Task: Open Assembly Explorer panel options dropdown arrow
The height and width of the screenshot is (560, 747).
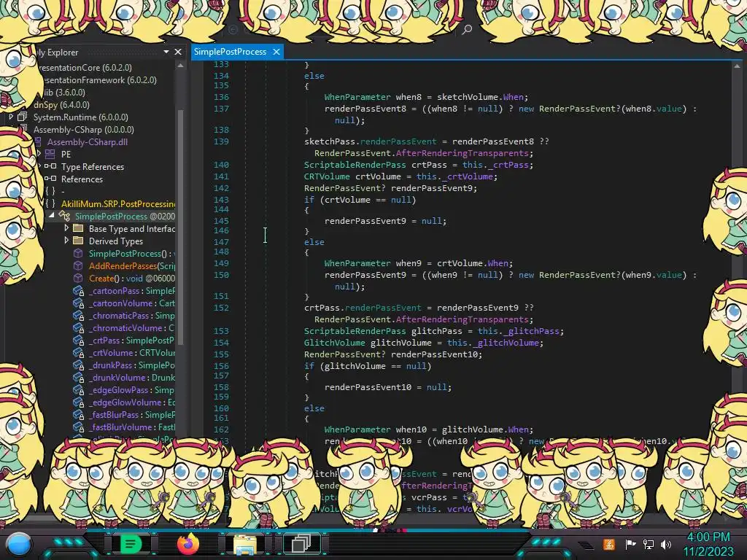Action: tap(166, 52)
